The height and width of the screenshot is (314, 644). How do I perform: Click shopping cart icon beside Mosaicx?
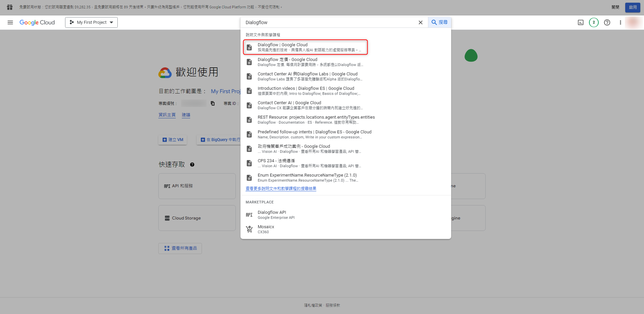(x=249, y=229)
